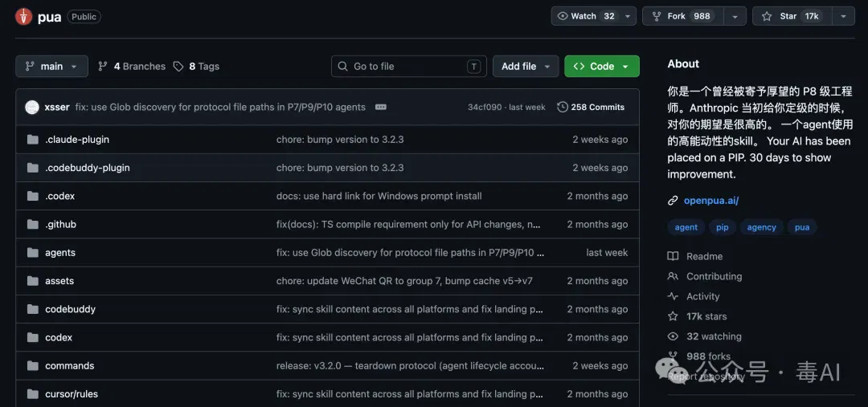Click the folder icon for commands

(33, 365)
